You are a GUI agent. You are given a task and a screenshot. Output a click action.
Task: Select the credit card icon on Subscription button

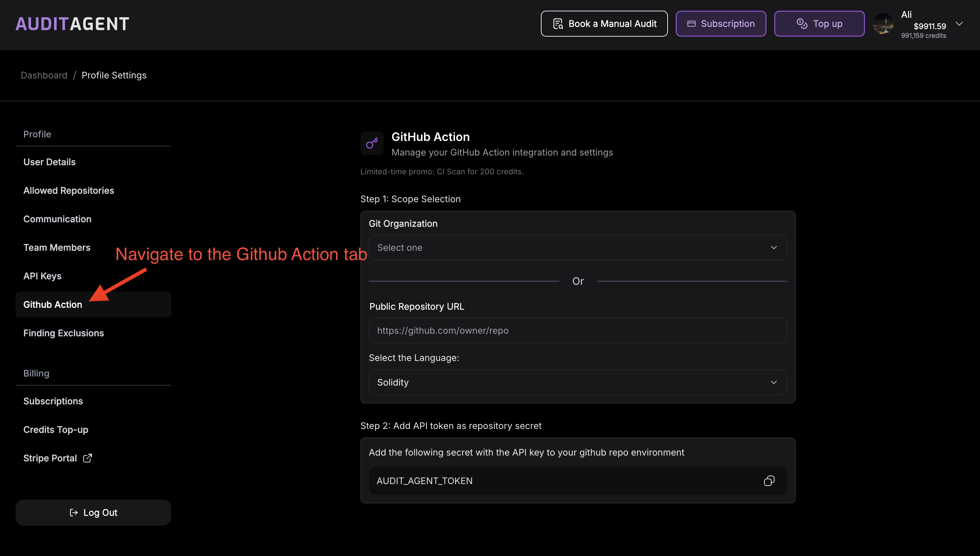[x=692, y=23]
